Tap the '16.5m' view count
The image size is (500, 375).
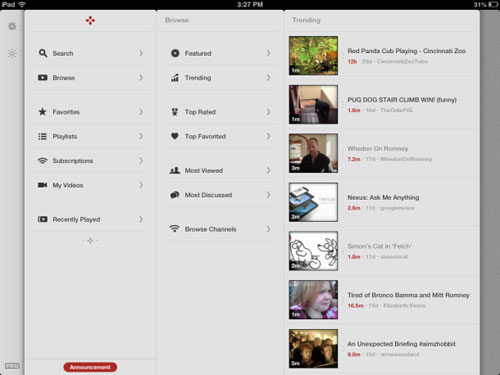click(x=355, y=306)
